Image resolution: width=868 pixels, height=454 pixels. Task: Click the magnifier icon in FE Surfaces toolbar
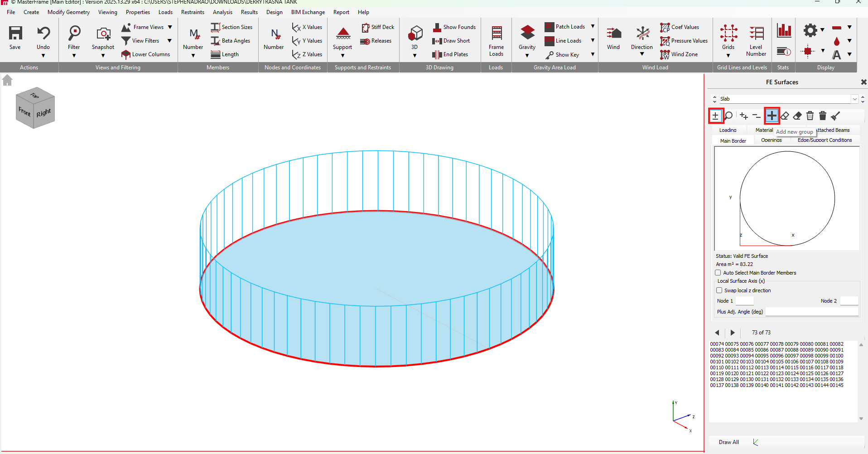[x=728, y=116]
